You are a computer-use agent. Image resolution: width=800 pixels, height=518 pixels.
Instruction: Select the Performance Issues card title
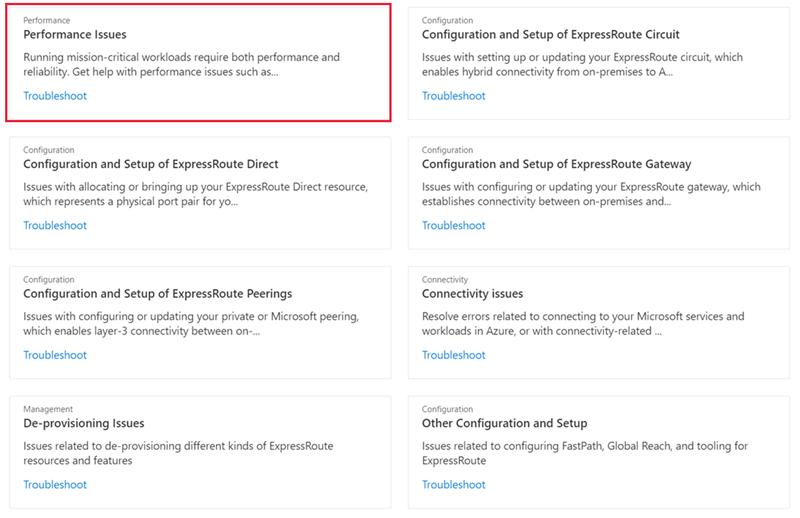pos(74,35)
